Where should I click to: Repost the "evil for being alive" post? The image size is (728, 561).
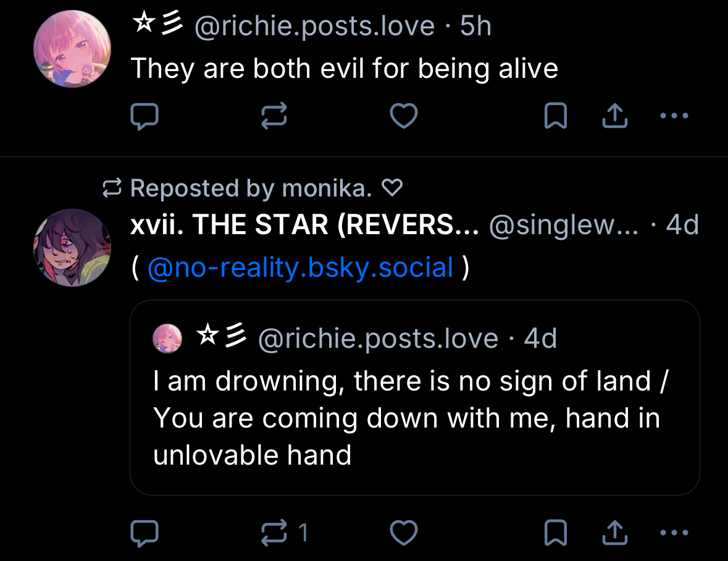click(x=274, y=116)
